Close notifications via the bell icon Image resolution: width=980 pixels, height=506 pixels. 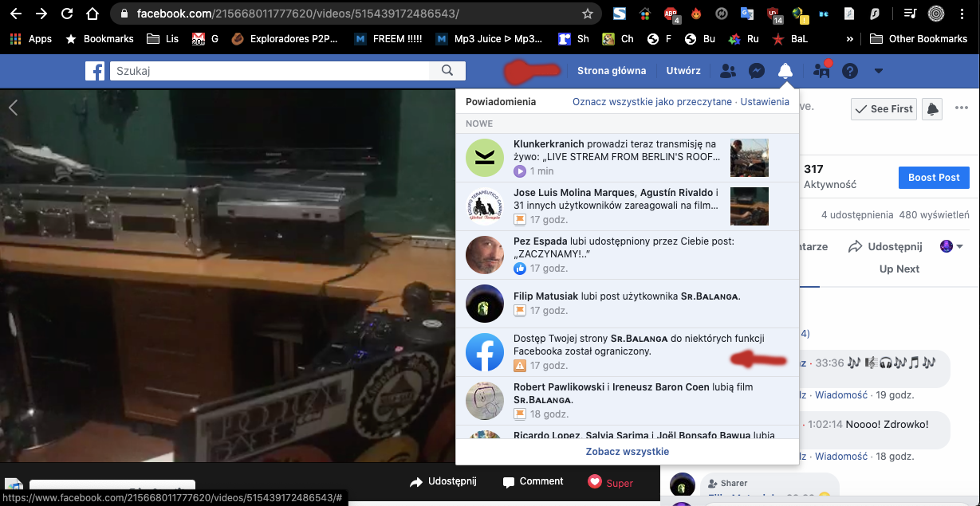pyautogui.click(x=785, y=71)
